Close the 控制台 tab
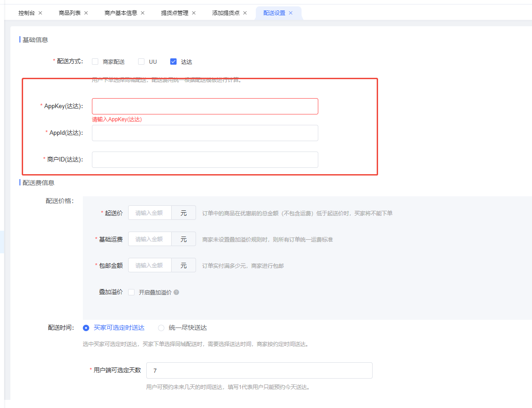The width and height of the screenshot is (532, 408). point(40,13)
